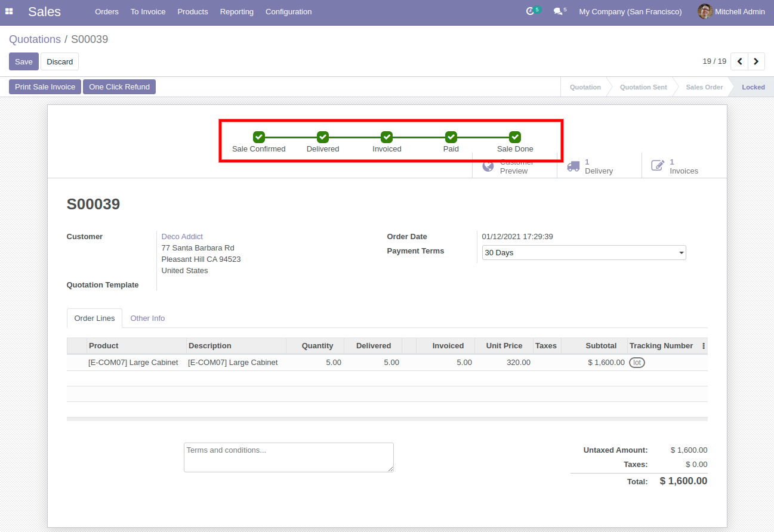This screenshot has height=532, width=774.
Task: Open the Deco Addict customer link
Action: pyautogui.click(x=182, y=237)
